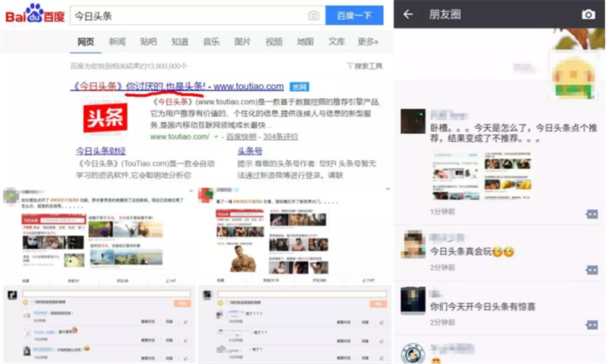Switch to the 图片 tab
606x364 pixels.
tap(243, 41)
